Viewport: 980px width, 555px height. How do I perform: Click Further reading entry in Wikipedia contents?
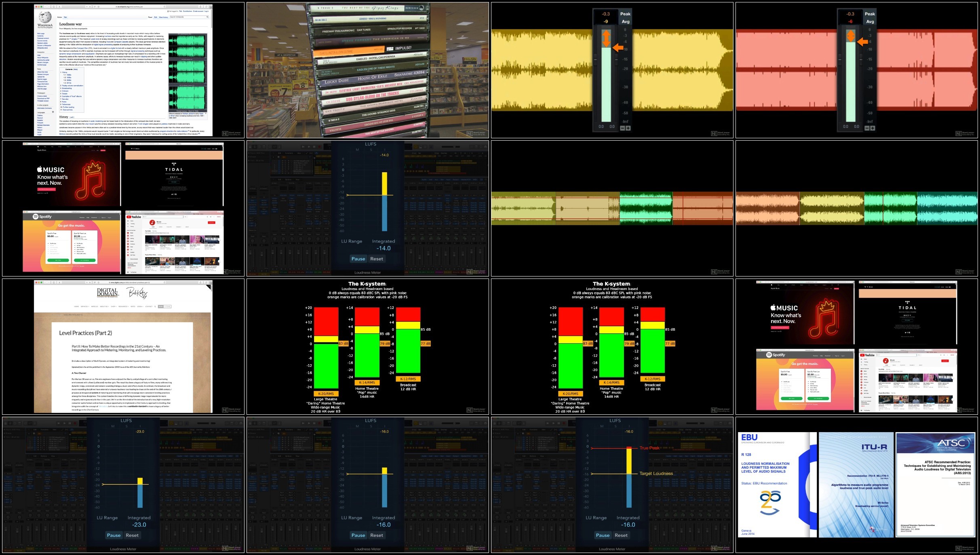68,107
